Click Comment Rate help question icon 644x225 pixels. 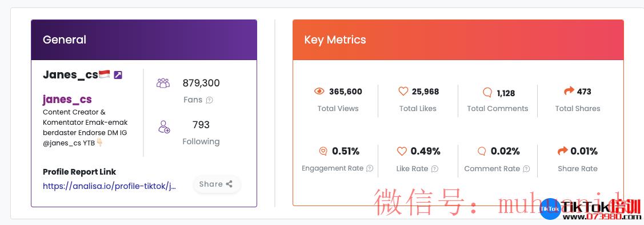click(526, 169)
